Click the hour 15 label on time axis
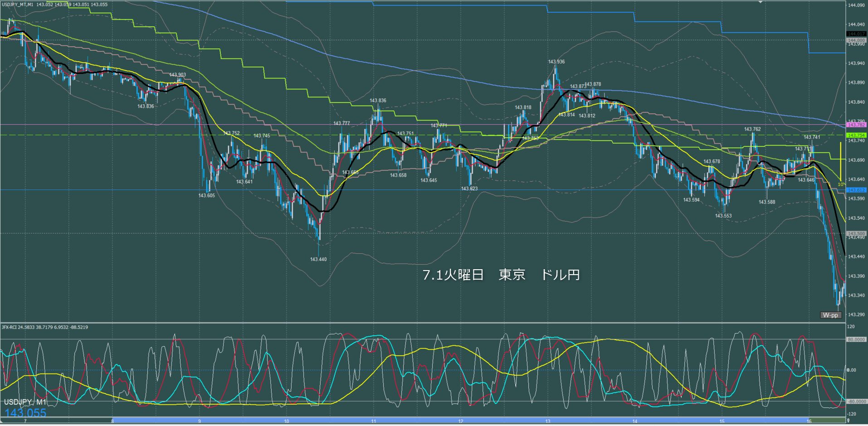868x426 pixels. pyautogui.click(x=722, y=421)
